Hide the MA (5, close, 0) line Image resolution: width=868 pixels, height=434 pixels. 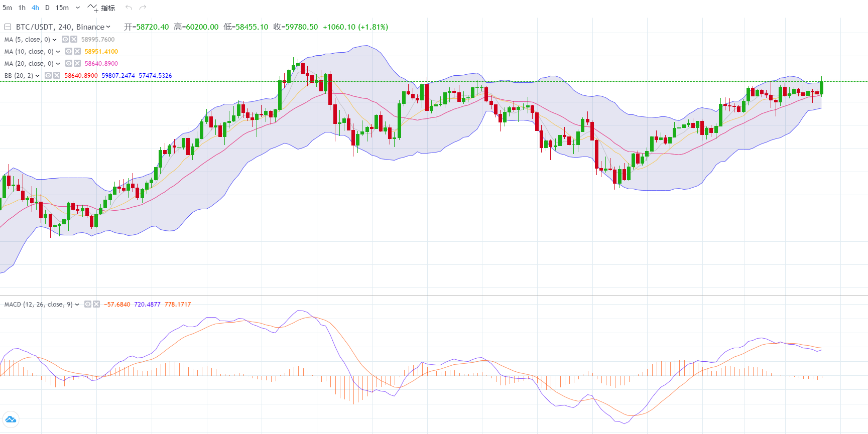coord(65,39)
